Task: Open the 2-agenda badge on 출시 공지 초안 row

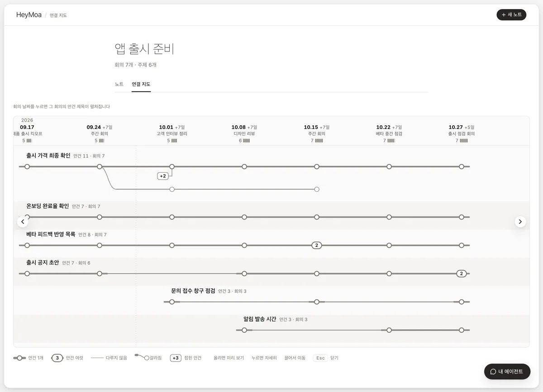Action: [462, 274]
